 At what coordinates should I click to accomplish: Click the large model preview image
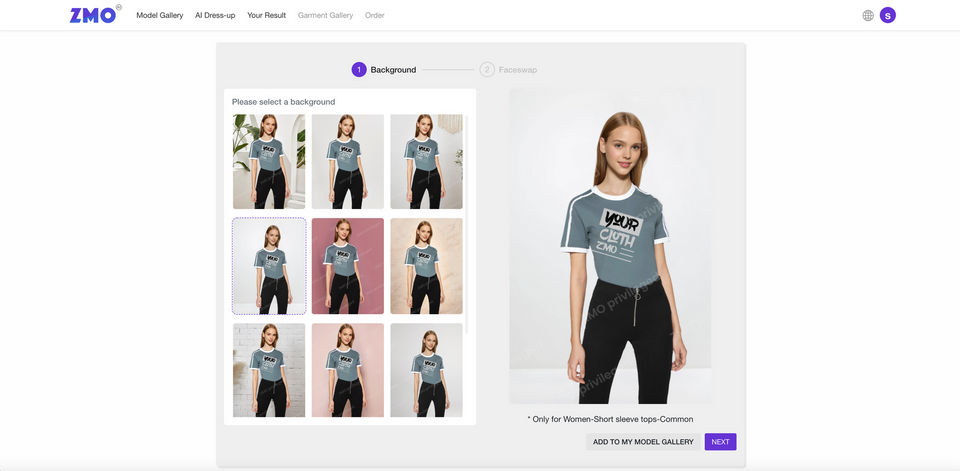(610, 246)
